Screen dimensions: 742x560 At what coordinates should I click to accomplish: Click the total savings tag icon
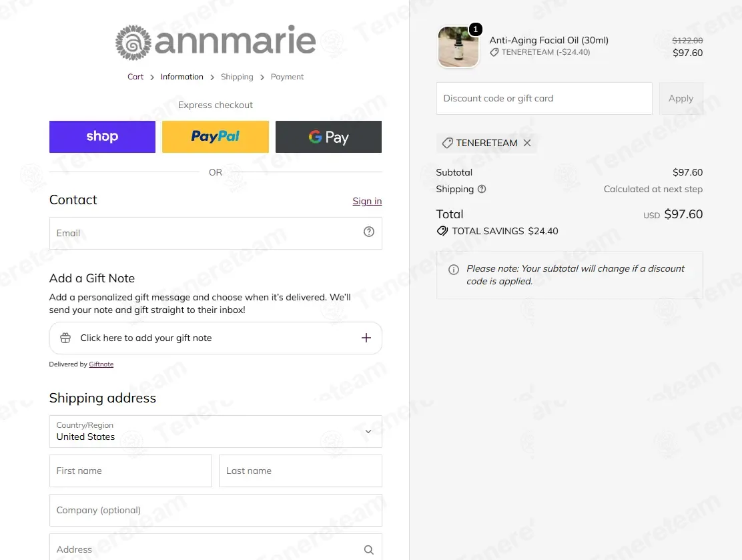(442, 231)
